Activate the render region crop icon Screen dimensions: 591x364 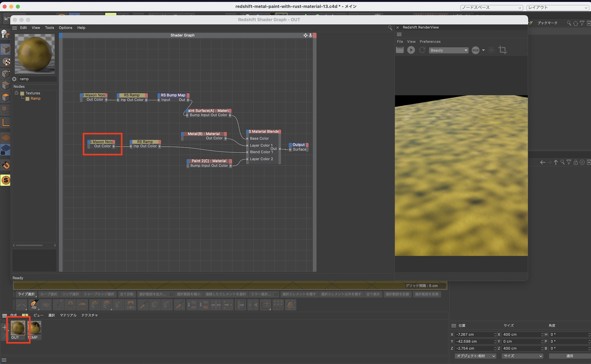tap(503, 50)
